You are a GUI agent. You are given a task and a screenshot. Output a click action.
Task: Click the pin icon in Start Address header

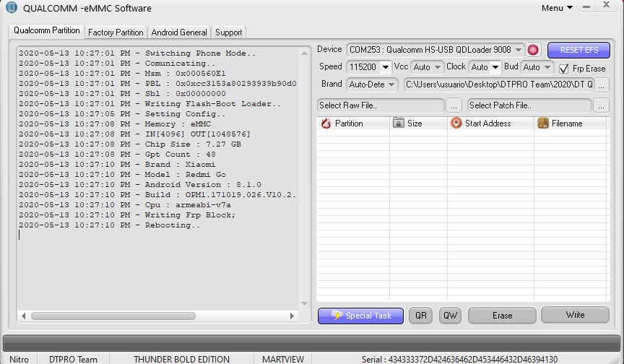point(456,123)
